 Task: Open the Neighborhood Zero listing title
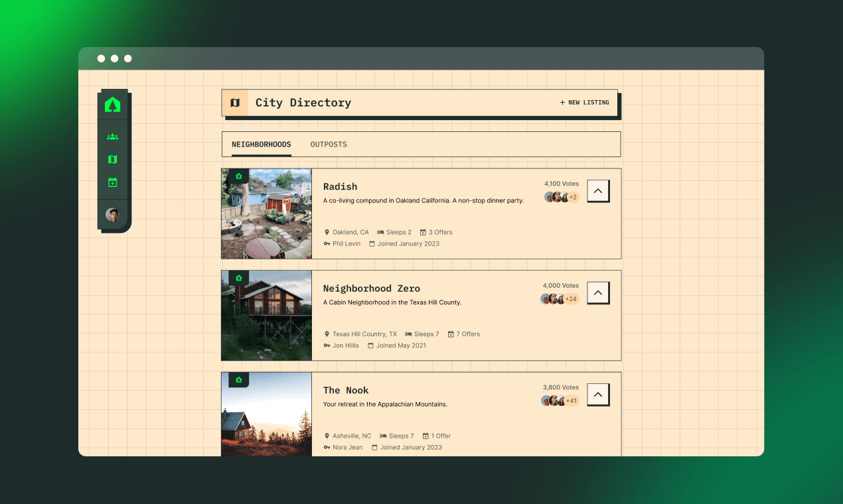click(372, 288)
